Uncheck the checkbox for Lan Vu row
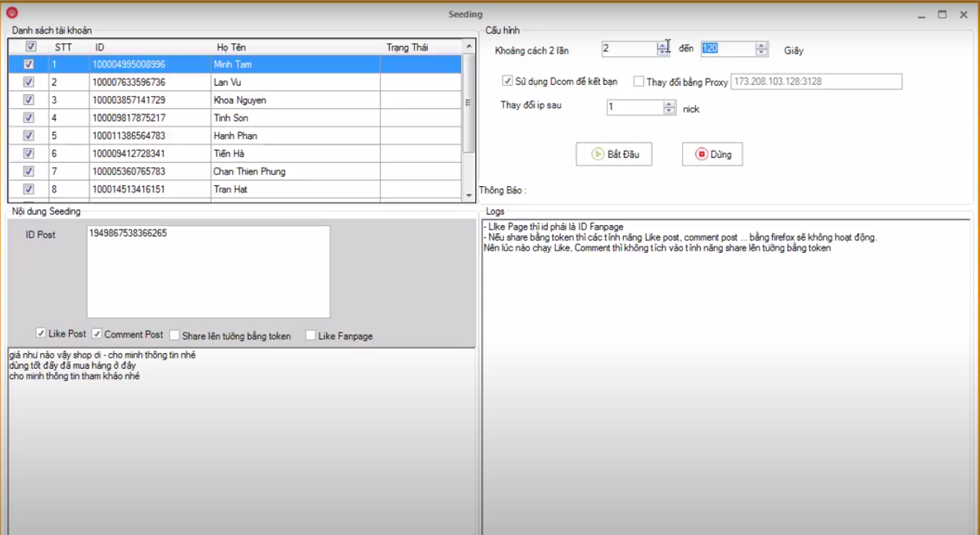 coord(29,82)
